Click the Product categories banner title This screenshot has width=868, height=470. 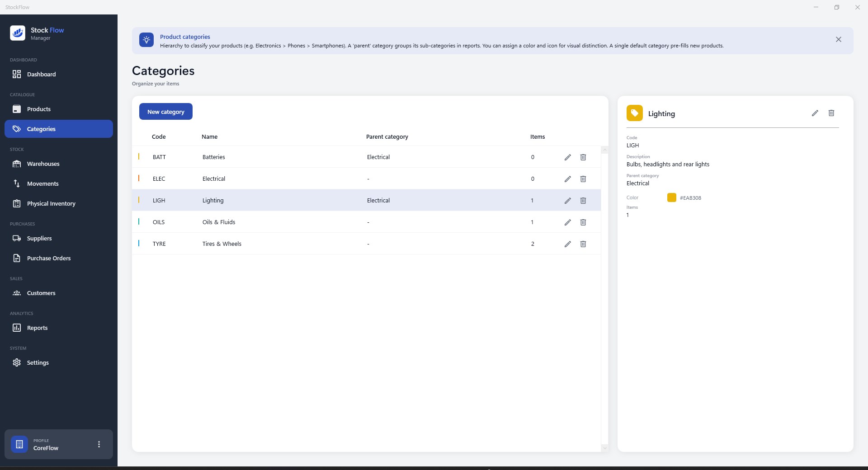(185, 37)
